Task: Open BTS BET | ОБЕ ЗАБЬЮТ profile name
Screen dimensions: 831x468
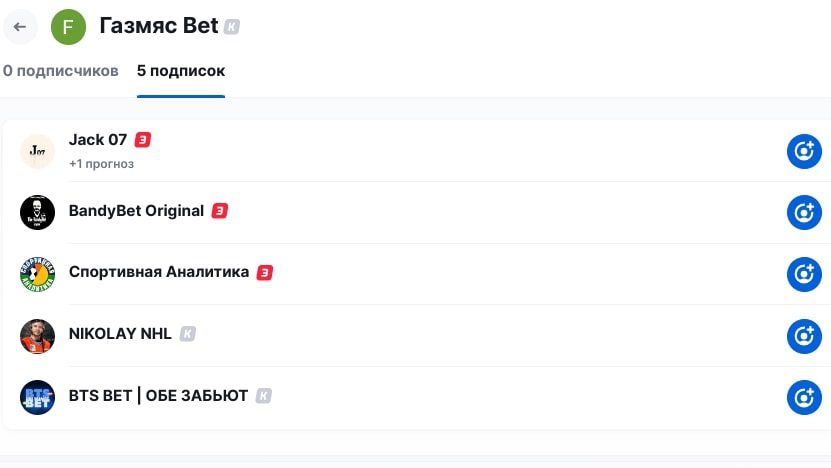Action: [158, 396]
